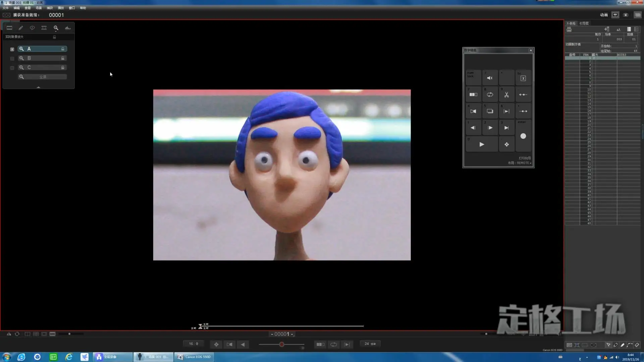Click the bottom grid overlay icon

tap(36, 334)
